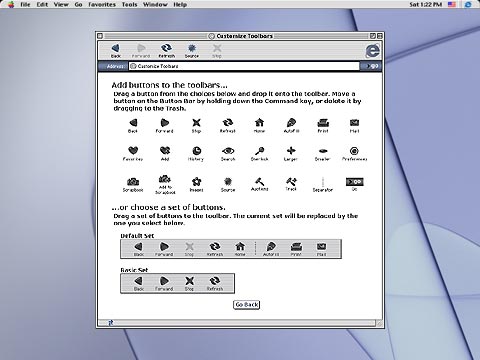Select the Mail icon in the button choices grid

coord(354,126)
